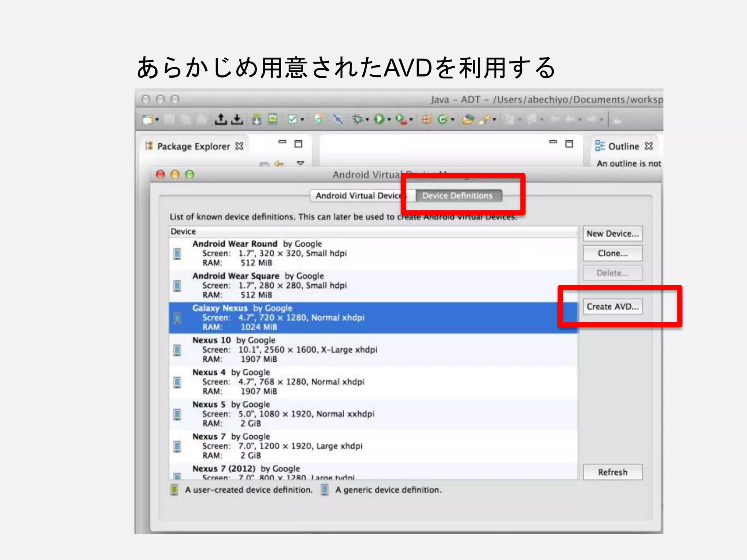The image size is (747, 560).
Task: Switch to the Device Definitions tab
Action: coord(458,196)
